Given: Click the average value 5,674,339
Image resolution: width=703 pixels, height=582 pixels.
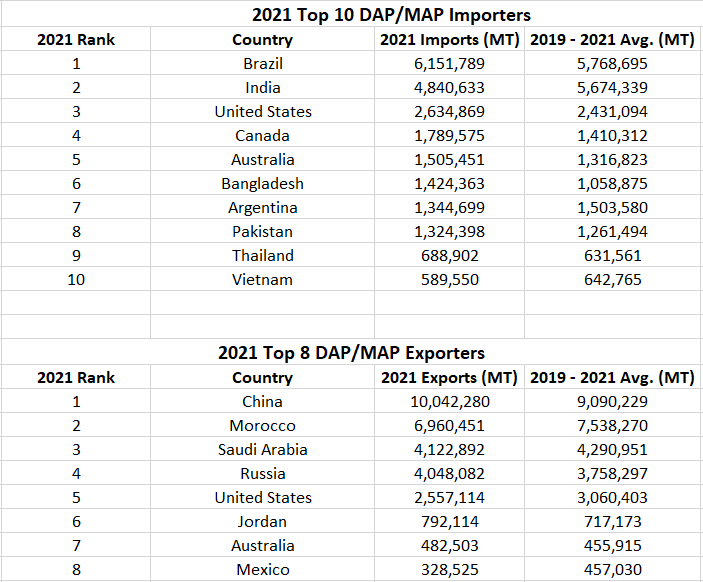Looking at the screenshot, I should [612, 87].
